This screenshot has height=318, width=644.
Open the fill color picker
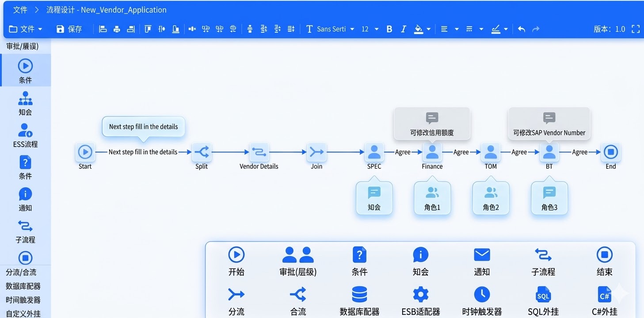tap(422, 29)
